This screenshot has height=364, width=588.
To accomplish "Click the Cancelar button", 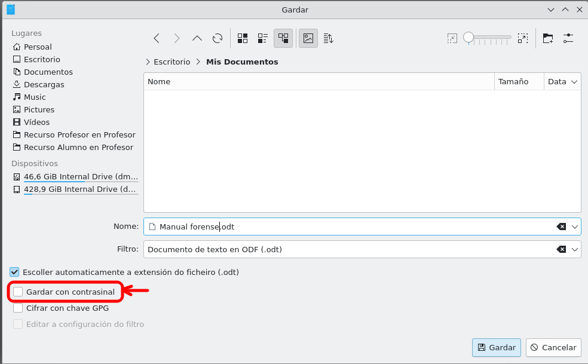I will point(553,347).
